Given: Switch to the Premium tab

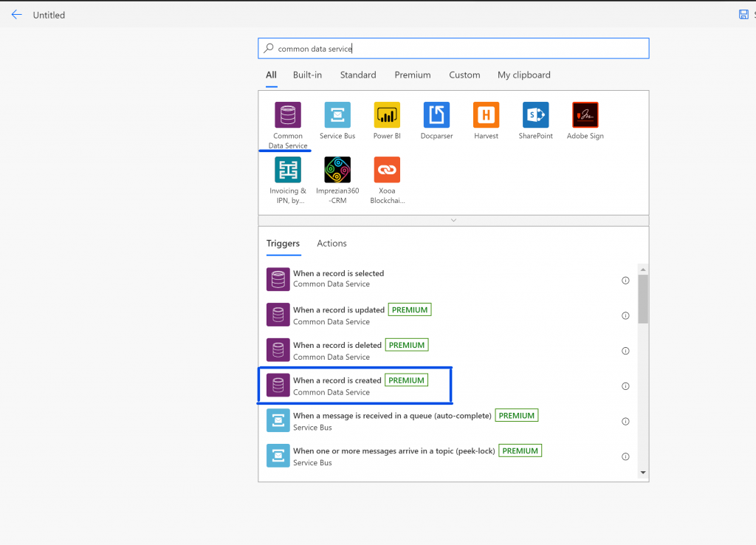Looking at the screenshot, I should (x=413, y=75).
